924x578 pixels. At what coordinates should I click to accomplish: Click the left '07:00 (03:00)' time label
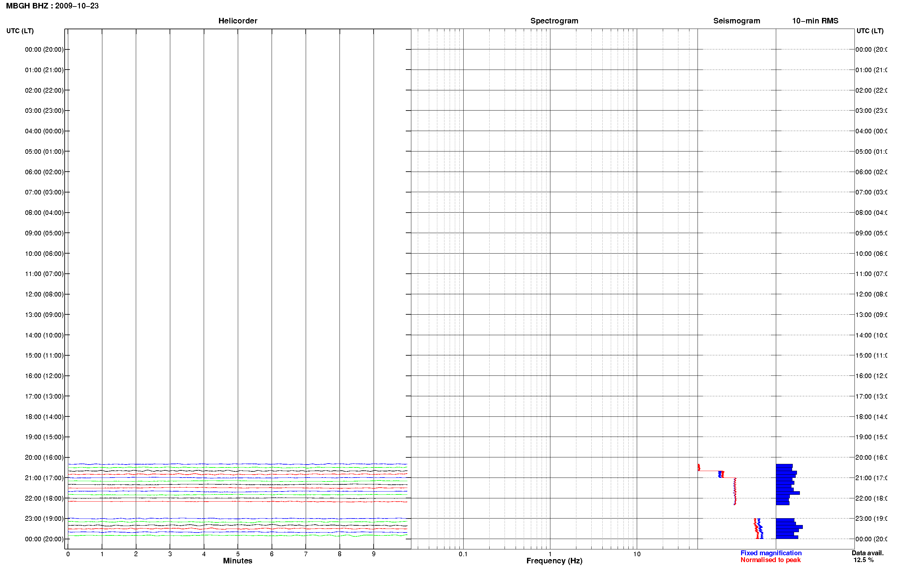click(44, 192)
